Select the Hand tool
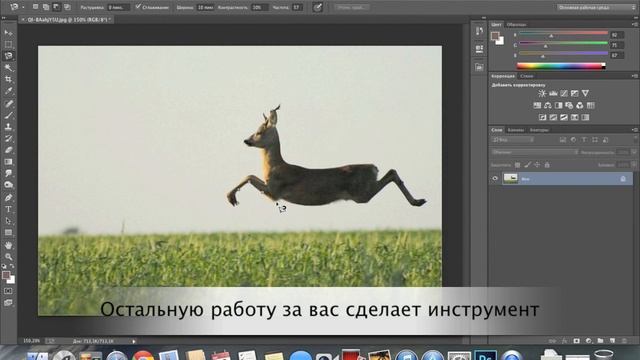This screenshot has height=360, width=640. 8,245
